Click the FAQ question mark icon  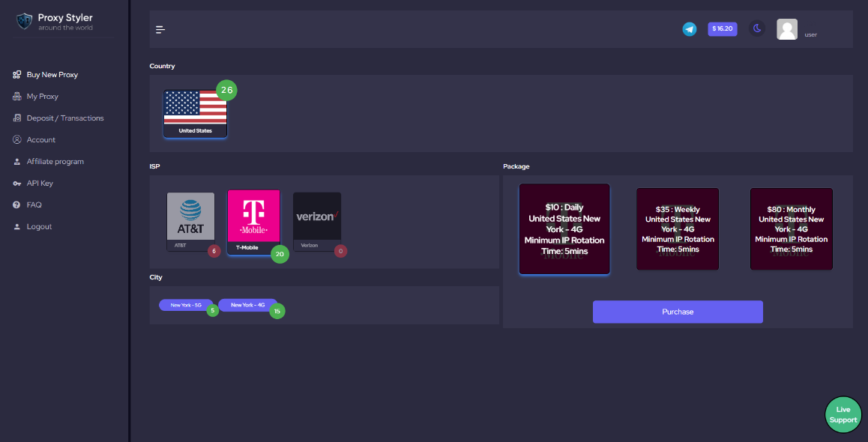(x=17, y=205)
